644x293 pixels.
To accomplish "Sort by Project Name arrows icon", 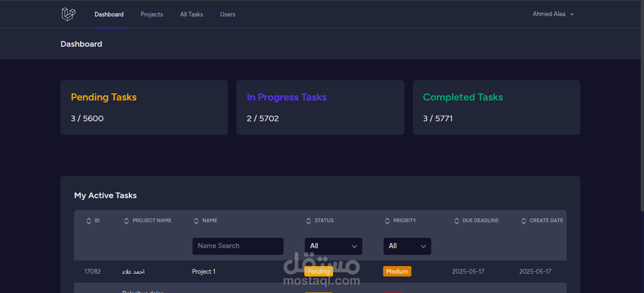I will coord(126,221).
